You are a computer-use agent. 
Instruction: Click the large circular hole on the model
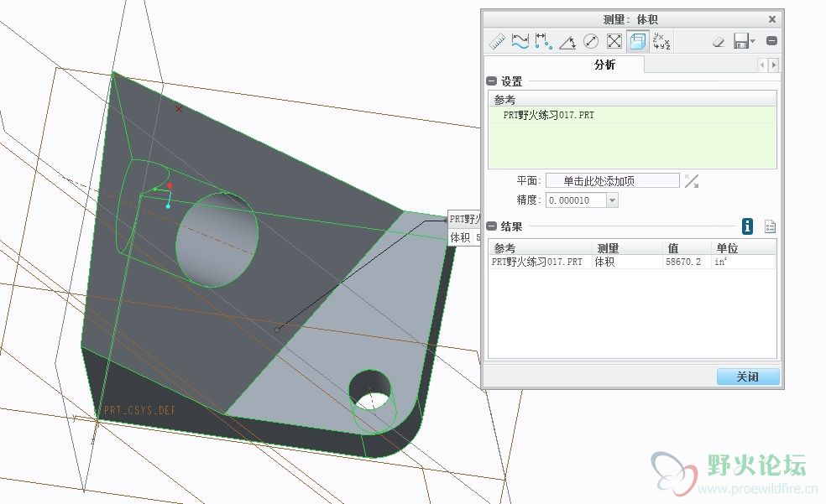coord(217,239)
